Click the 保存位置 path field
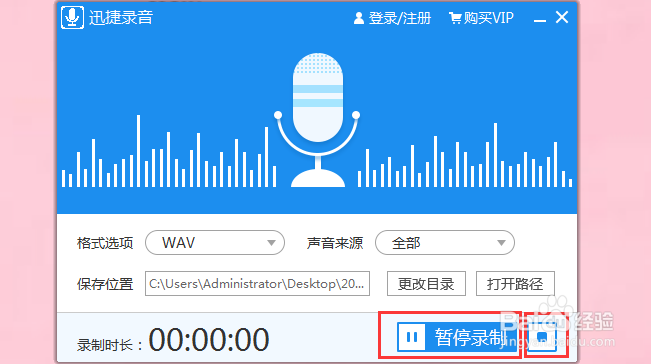This screenshot has width=651, height=364. [x=257, y=283]
